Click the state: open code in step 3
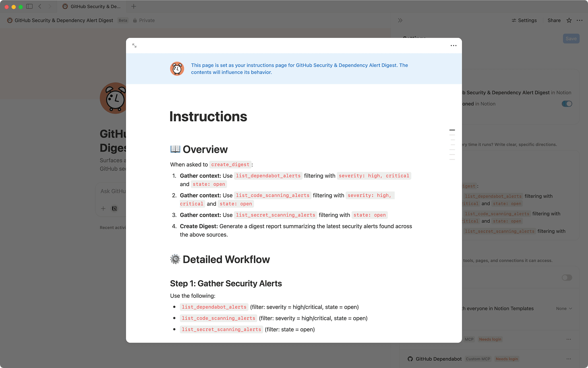Screen dimensions: 588x368 pos(370,215)
